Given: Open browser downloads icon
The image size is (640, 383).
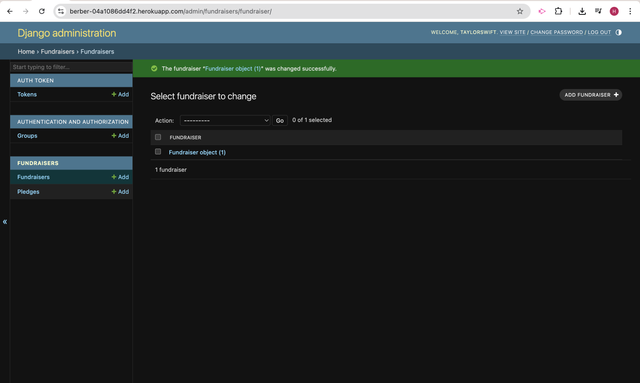Looking at the screenshot, I should coord(582,11).
